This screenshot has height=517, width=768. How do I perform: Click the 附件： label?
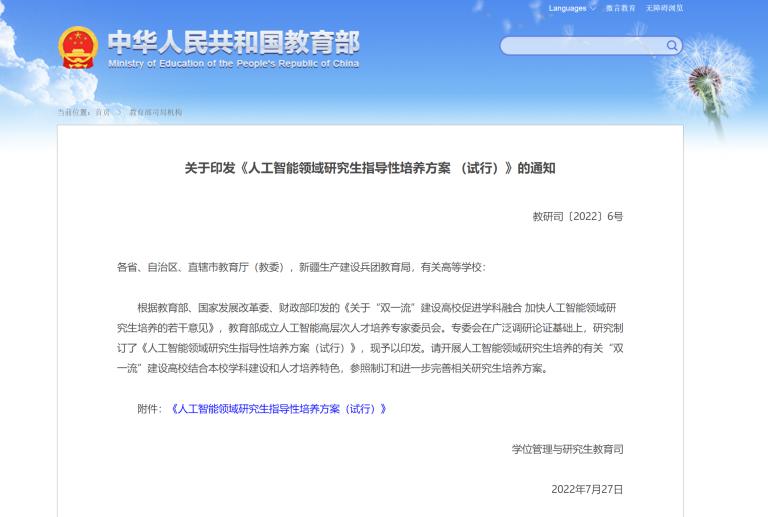click(x=149, y=408)
